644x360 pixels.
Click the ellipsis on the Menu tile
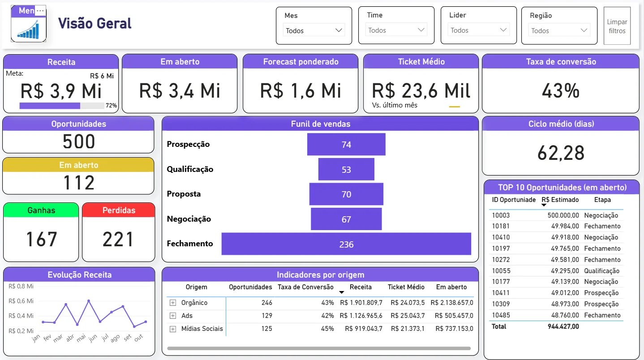coord(40,10)
